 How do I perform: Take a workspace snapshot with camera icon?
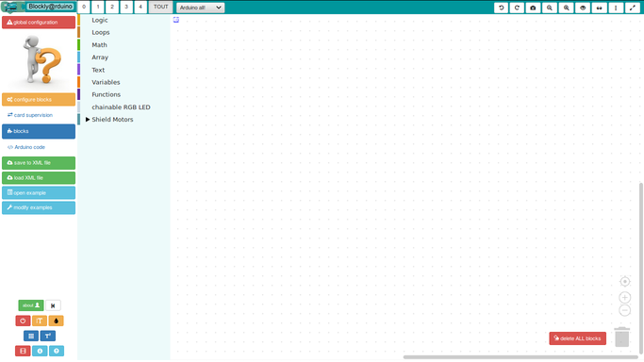tap(533, 8)
